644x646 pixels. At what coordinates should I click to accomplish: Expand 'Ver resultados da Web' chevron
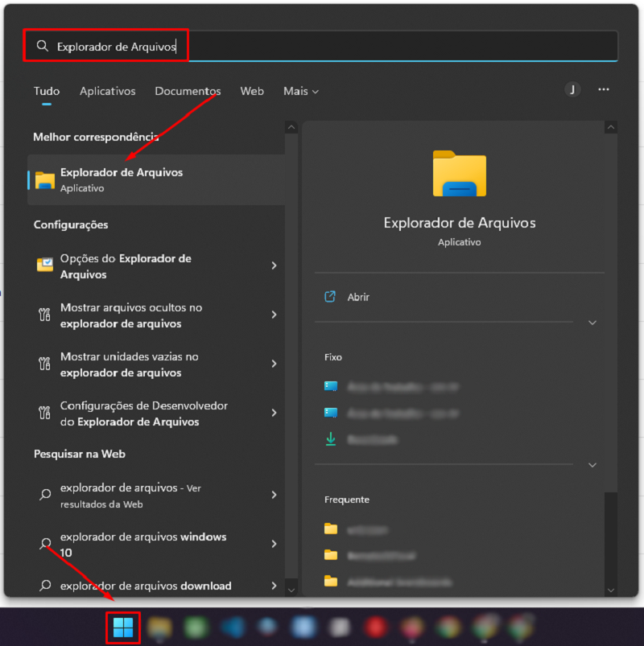(275, 495)
